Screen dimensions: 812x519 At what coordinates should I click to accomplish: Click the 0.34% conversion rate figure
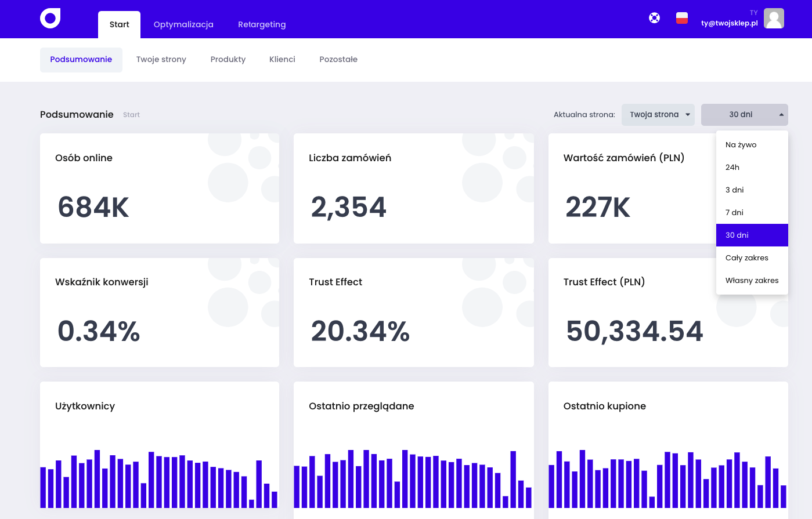pyautogui.click(x=99, y=331)
